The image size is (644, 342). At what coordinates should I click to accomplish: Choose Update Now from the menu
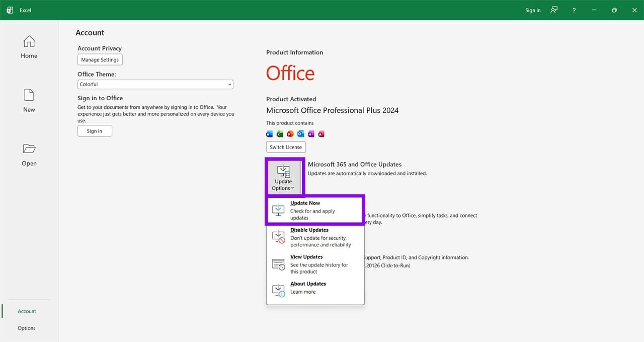click(315, 210)
